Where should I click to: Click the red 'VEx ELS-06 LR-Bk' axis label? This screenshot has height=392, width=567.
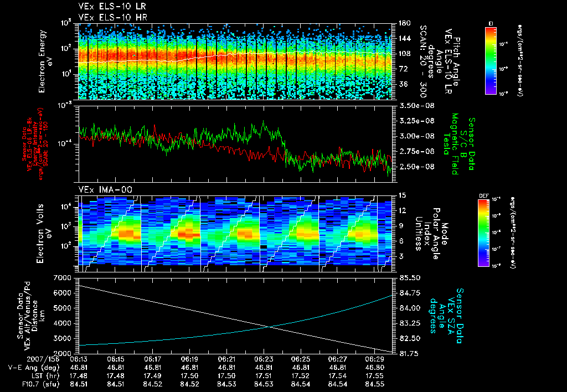29,144
